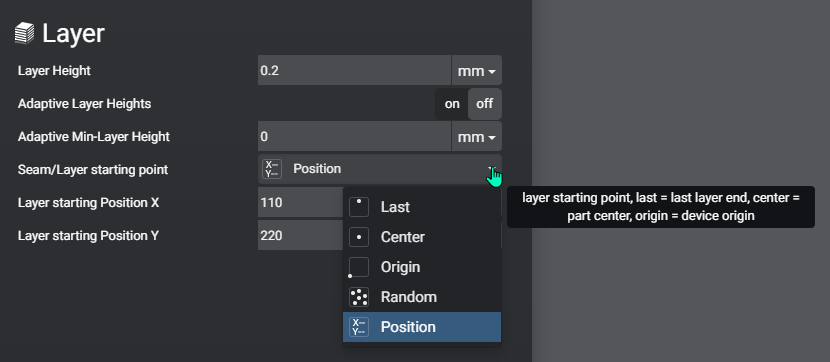
Task: Click the X-Y Position icon in list
Action: coord(359,327)
